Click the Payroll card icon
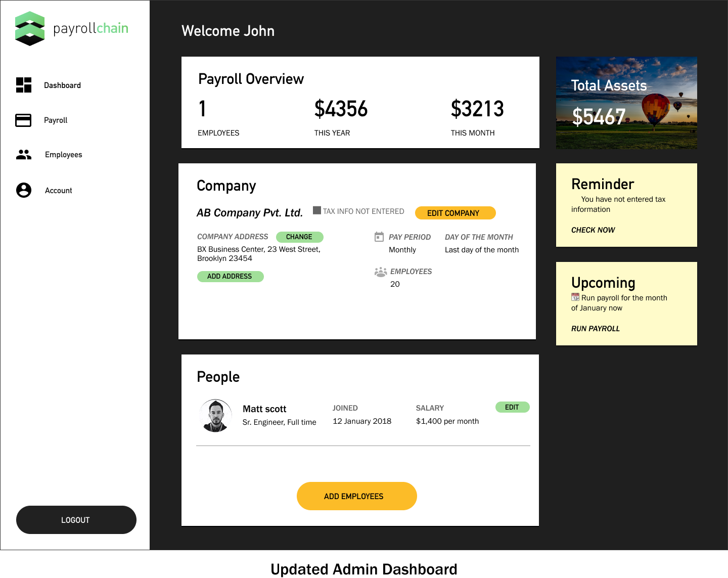This screenshot has width=728, height=578. point(23,120)
